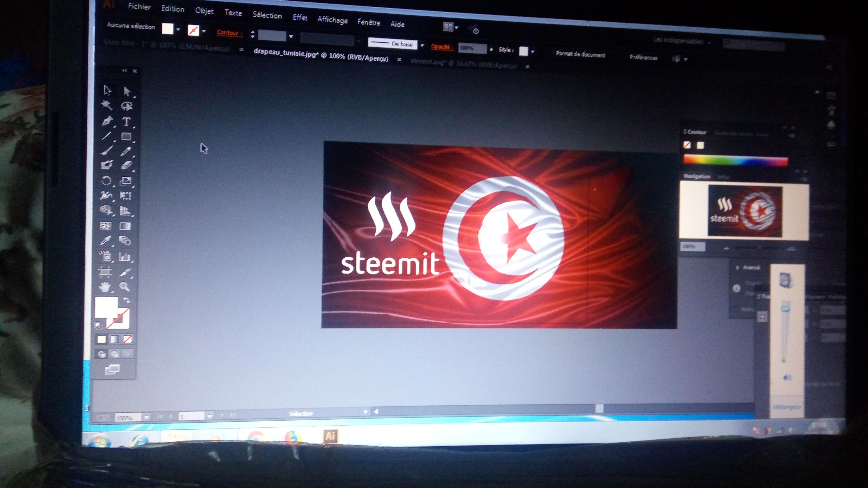Open Arrange Documents dropdown
The image size is (868, 488).
[451, 27]
